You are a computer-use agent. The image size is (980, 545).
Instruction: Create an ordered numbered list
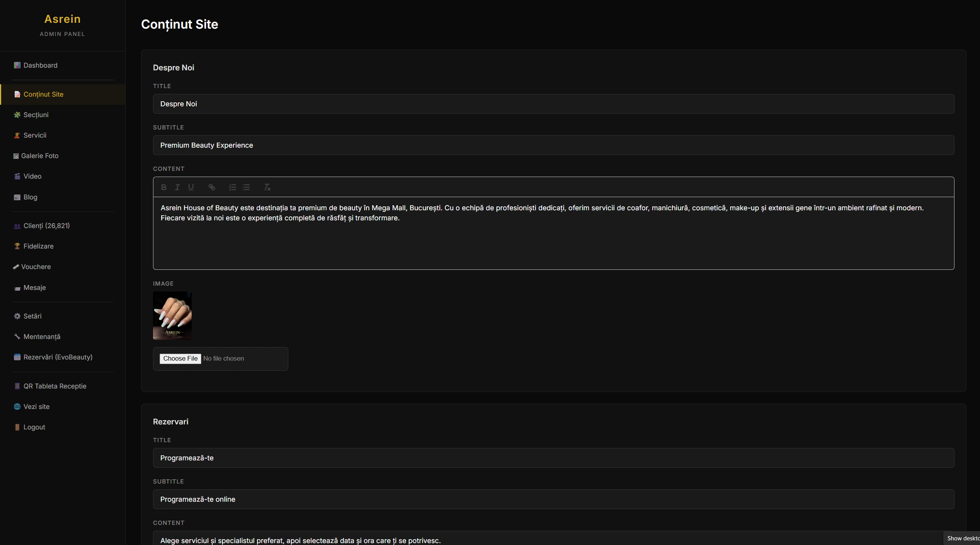(232, 187)
